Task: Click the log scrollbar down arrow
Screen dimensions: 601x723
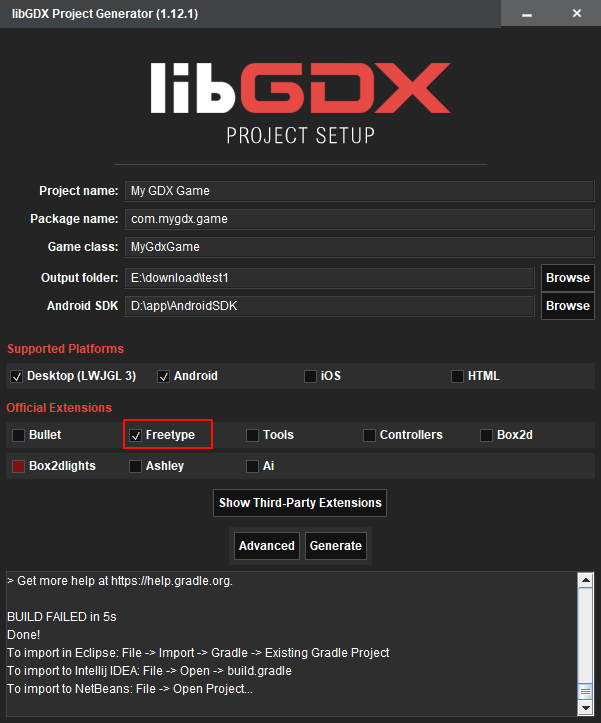Action: pos(585,708)
